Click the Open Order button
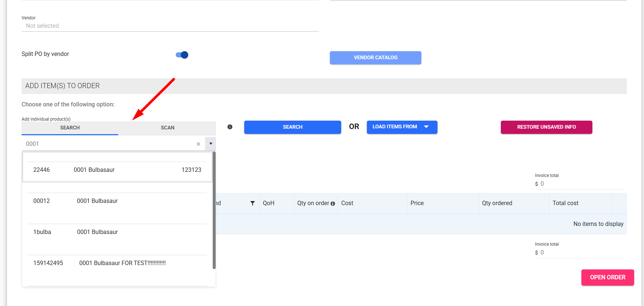The width and height of the screenshot is (644, 306). 607,277
